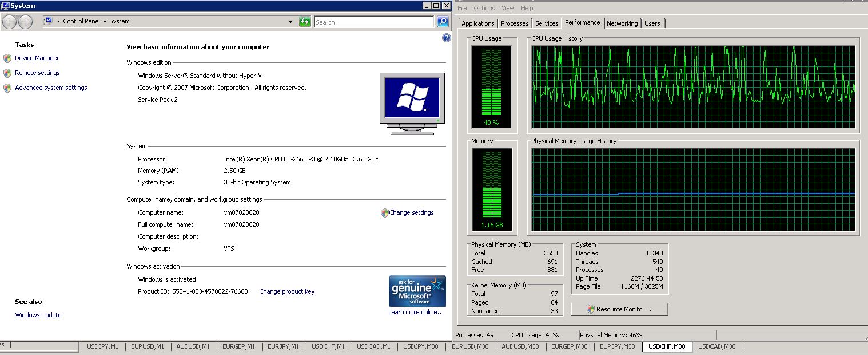This screenshot has height=355, width=868.
Task: Open Advanced system settings link
Action: 51,88
